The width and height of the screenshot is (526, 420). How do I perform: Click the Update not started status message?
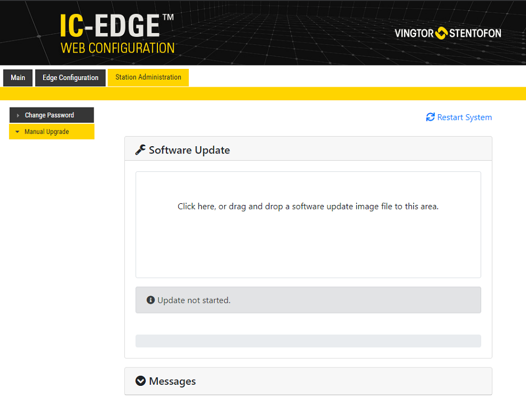(194, 300)
